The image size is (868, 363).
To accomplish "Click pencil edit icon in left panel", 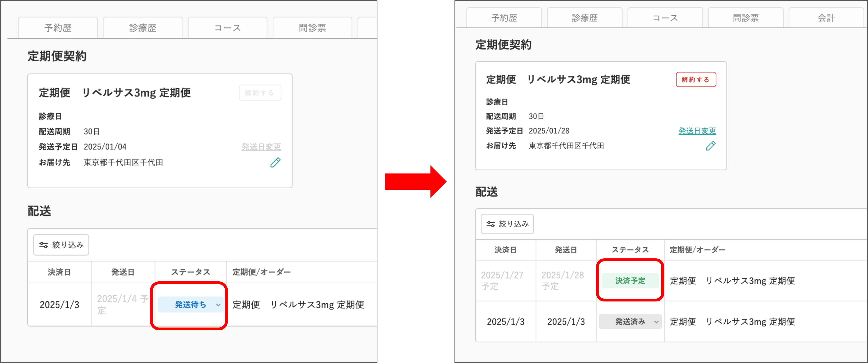I will coord(275,162).
